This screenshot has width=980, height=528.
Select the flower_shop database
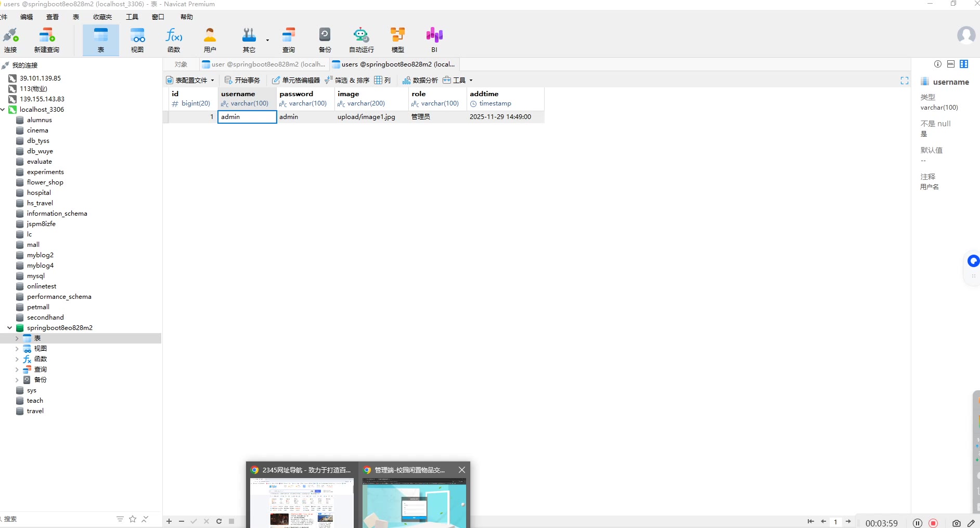pyautogui.click(x=45, y=182)
